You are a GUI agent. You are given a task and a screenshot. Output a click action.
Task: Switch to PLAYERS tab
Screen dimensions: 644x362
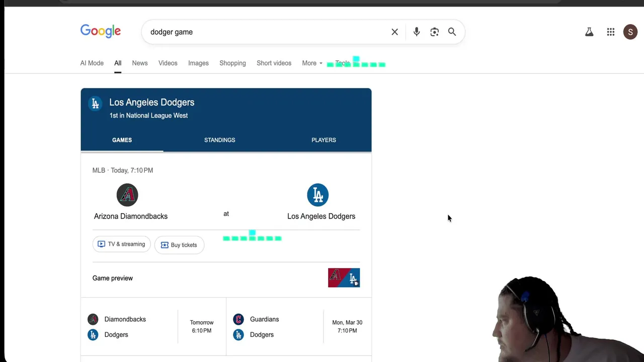pos(324,140)
